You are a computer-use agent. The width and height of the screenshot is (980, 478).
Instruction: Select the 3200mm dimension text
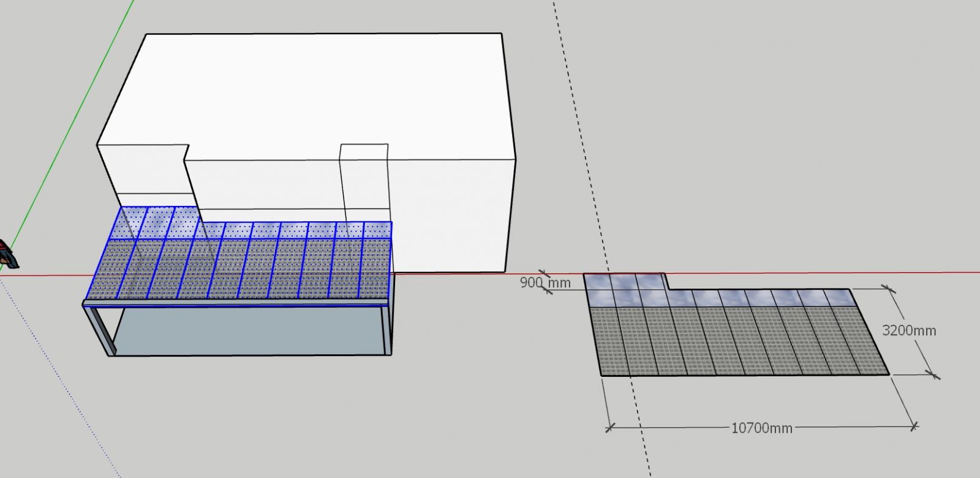pyautogui.click(x=908, y=330)
